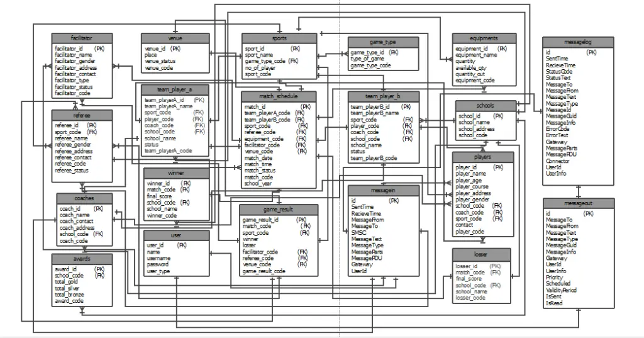This screenshot has width=644, height=338.
Task: Select the match_schedule table header
Action: [279, 96]
